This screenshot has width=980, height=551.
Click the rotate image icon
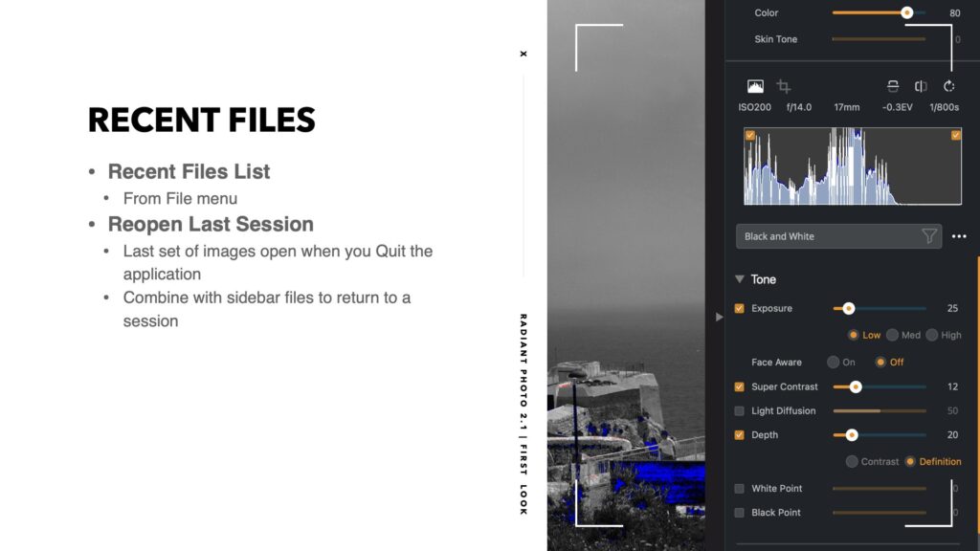tap(948, 86)
